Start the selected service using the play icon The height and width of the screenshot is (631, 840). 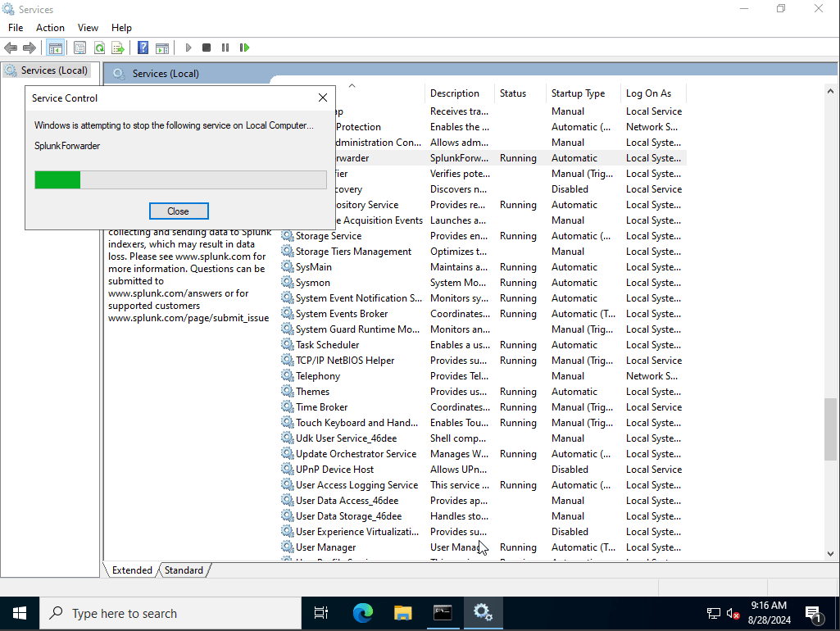click(188, 48)
